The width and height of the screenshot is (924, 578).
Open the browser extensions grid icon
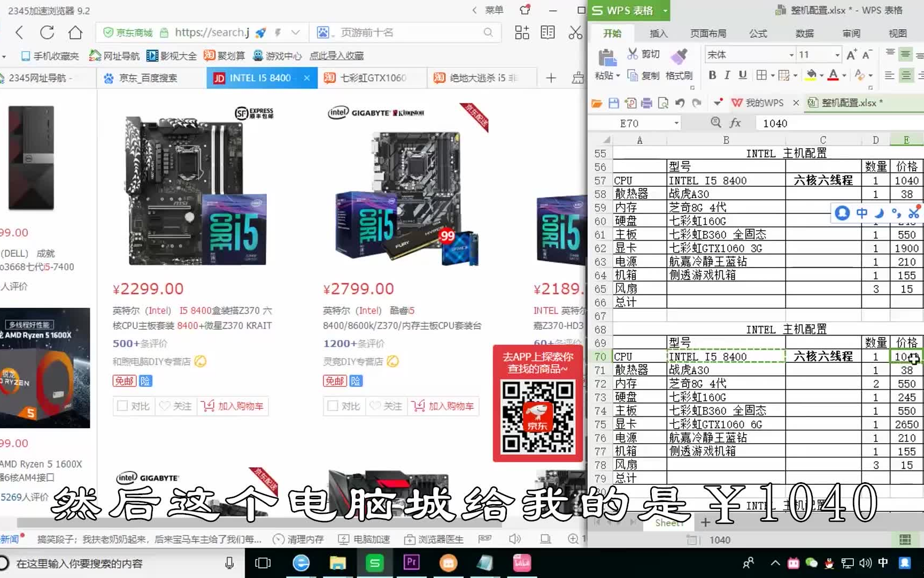(x=522, y=33)
